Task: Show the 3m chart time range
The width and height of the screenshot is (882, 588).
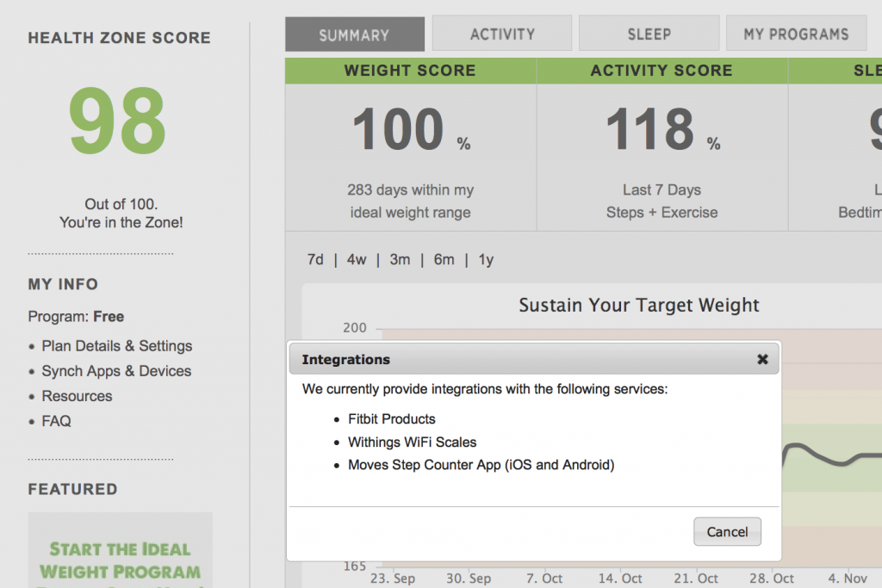Action: (x=400, y=260)
